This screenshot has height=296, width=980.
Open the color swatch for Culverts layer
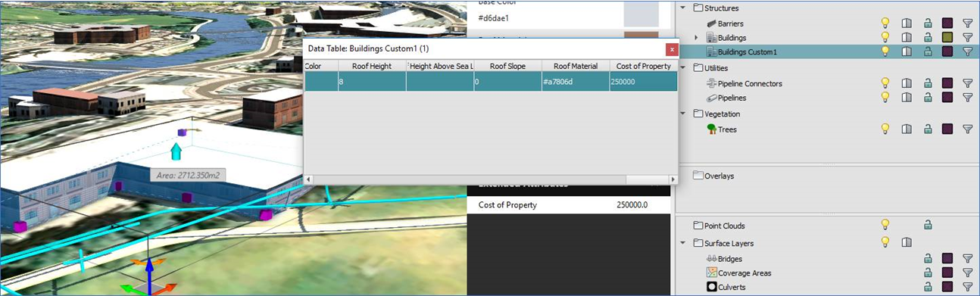pos(947,287)
